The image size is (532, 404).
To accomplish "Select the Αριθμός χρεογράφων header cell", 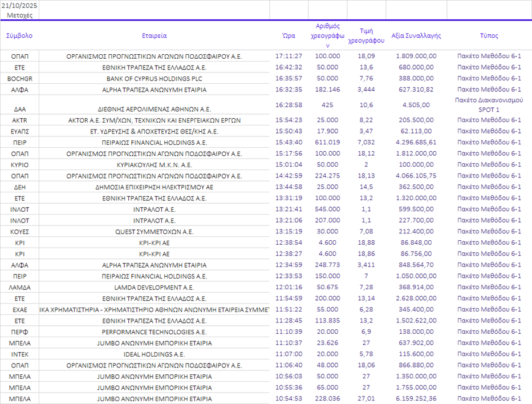I will tap(327, 35).
